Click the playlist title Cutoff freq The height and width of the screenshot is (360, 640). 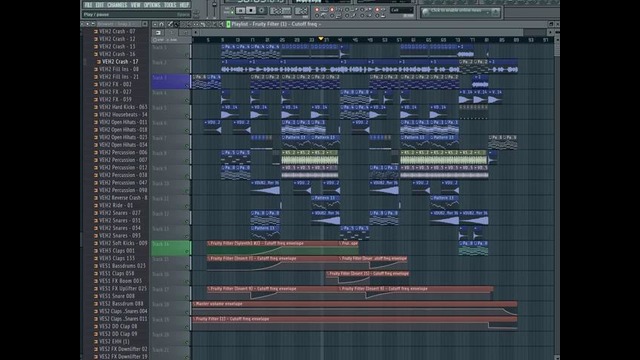[x=304, y=24]
